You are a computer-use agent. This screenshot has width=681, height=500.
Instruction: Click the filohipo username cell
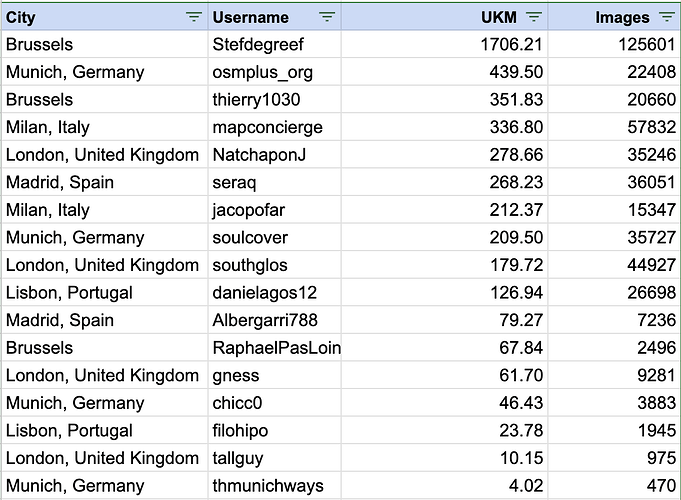tap(274, 430)
